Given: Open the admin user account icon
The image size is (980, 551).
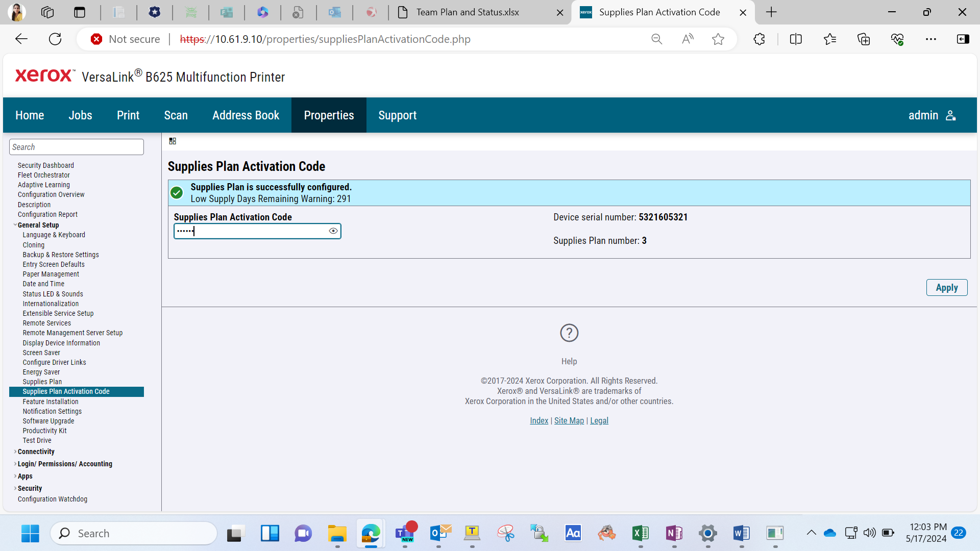Looking at the screenshot, I should click(x=950, y=115).
